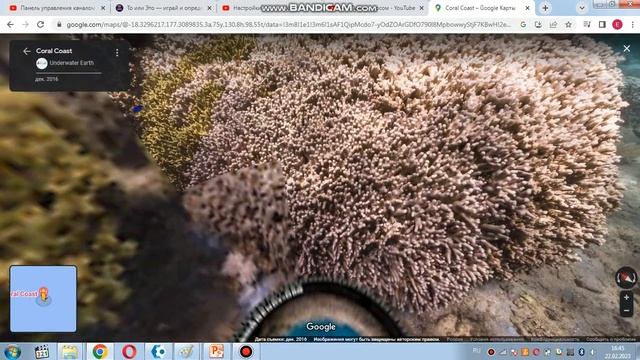Click the share page icon
This screenshot has height=360, width=640.
[553, 24]
